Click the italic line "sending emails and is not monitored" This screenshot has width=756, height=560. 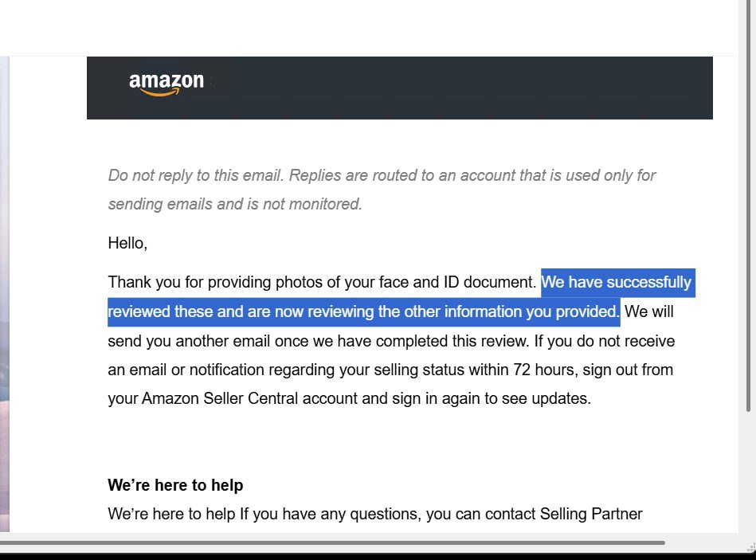click(x=235, y=205)
